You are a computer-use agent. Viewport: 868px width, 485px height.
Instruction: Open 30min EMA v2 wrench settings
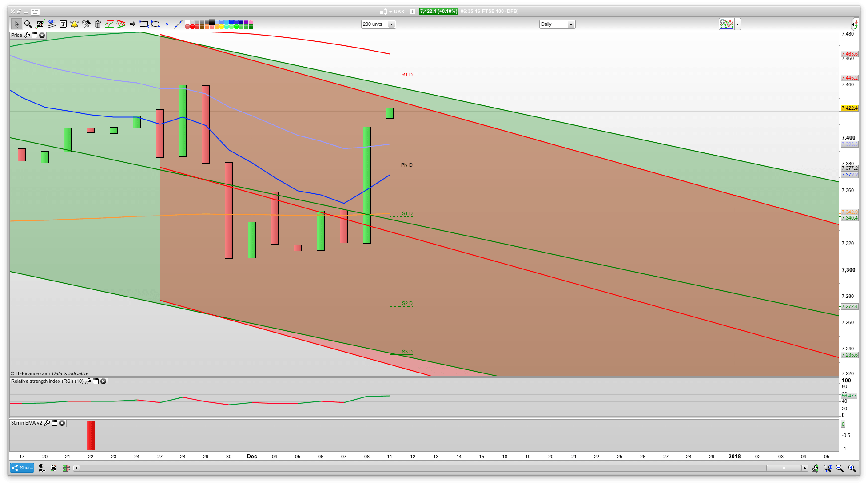point(47,423)
